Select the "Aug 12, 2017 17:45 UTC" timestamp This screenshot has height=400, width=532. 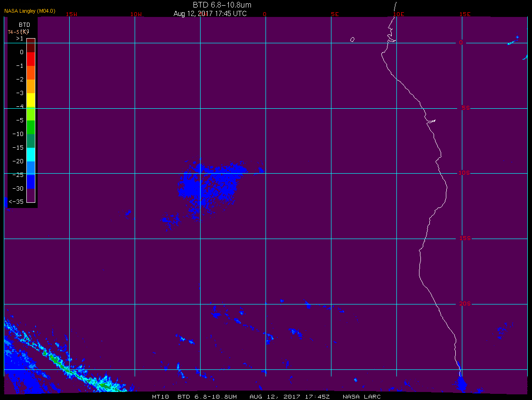tap(210, 14)
